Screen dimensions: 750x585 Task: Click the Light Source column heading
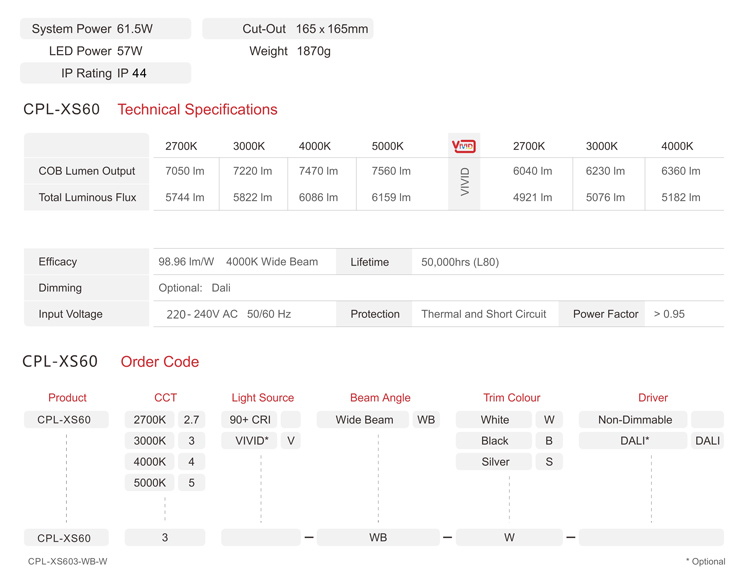click(x=263, y=397)
